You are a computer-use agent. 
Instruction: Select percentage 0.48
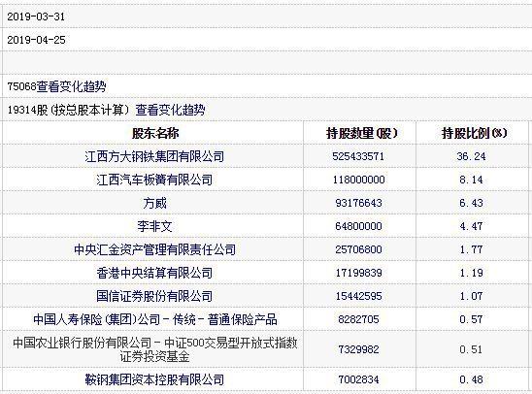(x=471, y=379)
